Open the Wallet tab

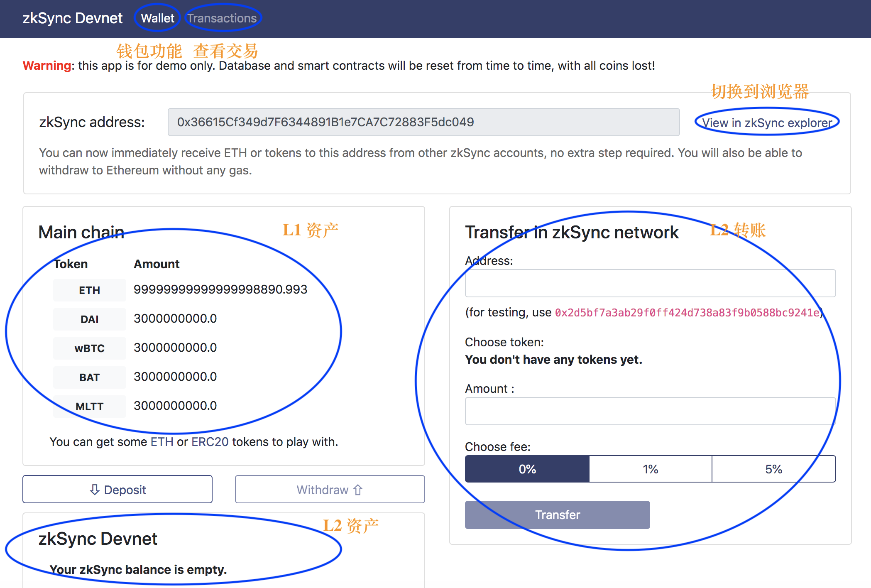[x=157, y=18]
